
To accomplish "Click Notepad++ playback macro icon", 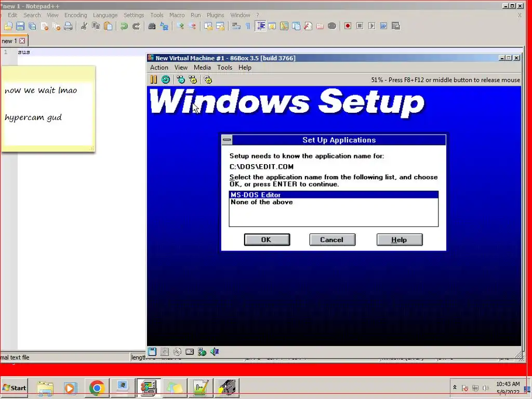I will pyautogui.click(x=372, y=26).
